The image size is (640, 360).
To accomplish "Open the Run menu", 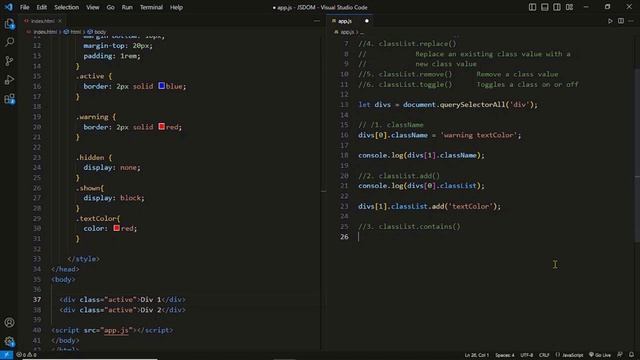I will 127,7.
